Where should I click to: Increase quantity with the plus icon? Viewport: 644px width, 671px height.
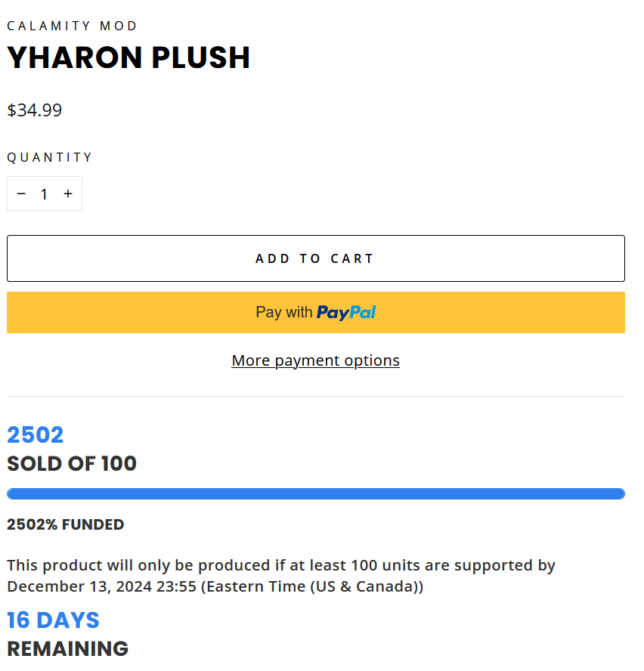(x=68, y=194)
